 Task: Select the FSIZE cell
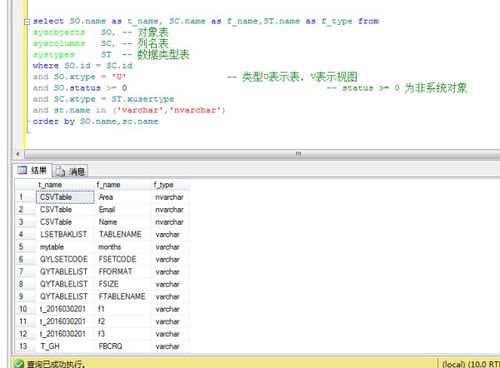point(123,284)
